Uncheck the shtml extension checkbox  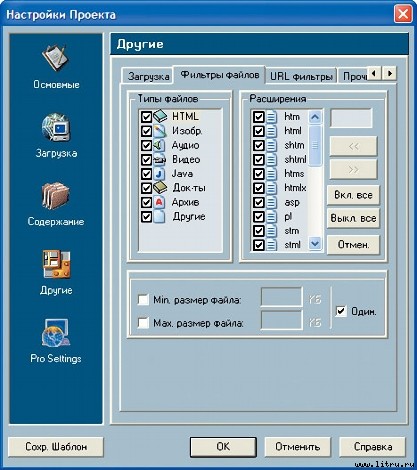point(259,159)
